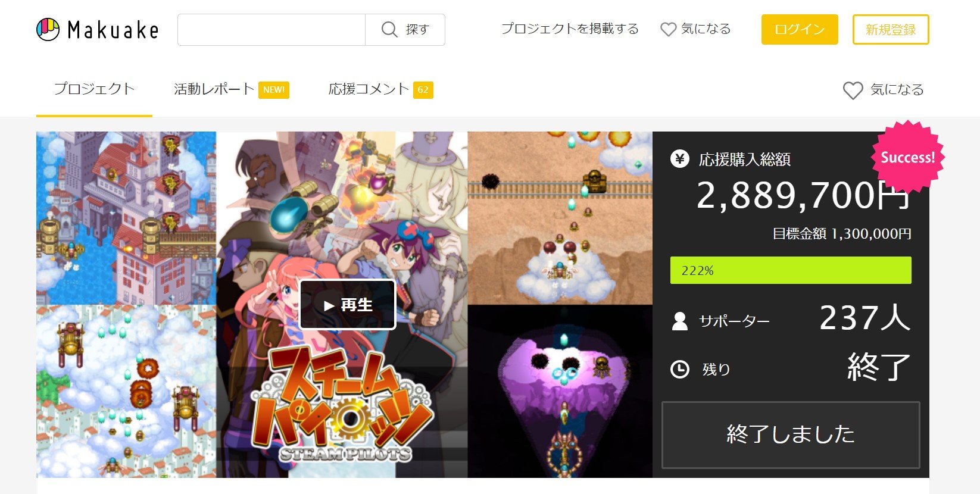Click the 222% green progress bar
980x494 pixels.
(791, 270)
